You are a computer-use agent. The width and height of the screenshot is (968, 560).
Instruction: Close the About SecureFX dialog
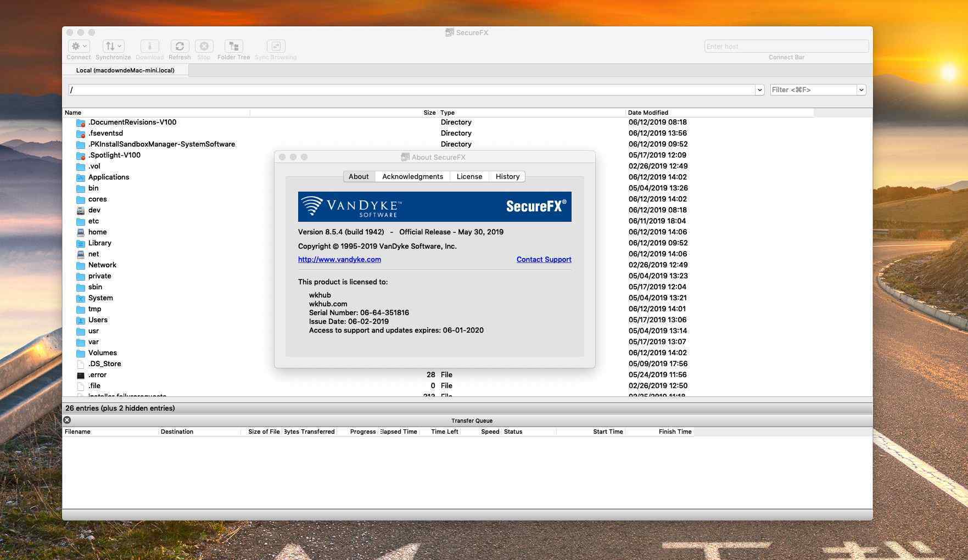pyautogui.click(x=282, y=157)
